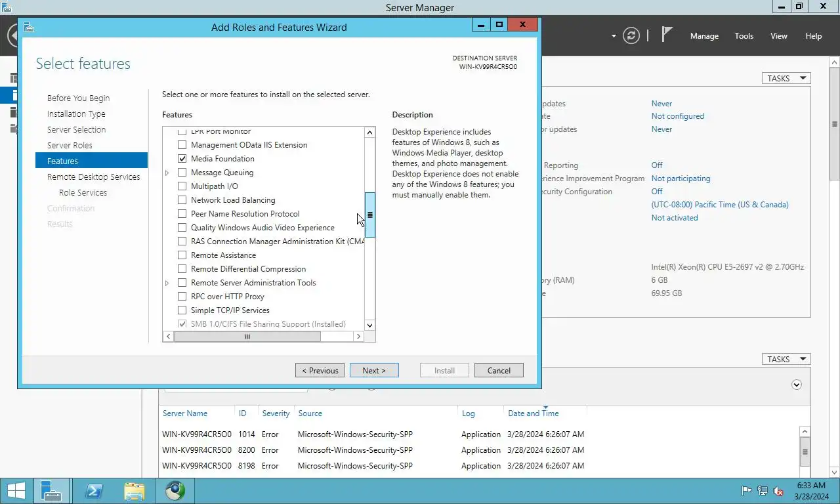Click the Next button
This screenshot has width=840, height=504.
pos(374,370)
